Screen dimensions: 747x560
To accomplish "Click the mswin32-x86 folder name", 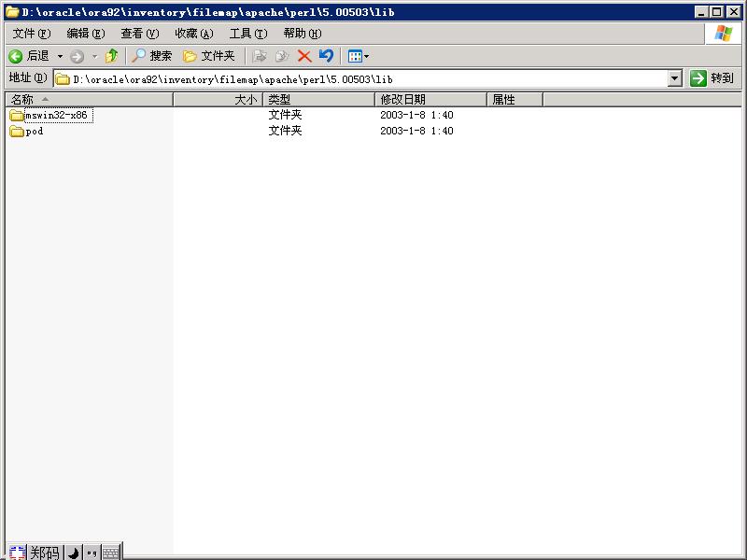I will tap(57, 115).
